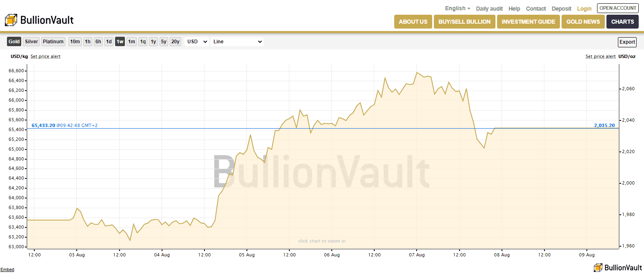
Task: Switch chart to Silver
Action: coord(31,42)
